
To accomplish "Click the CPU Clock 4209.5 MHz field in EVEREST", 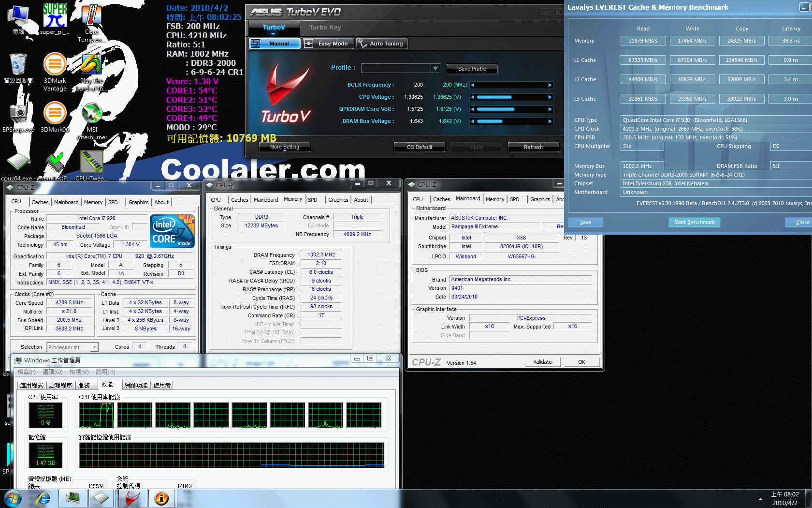I will (716, 129).
